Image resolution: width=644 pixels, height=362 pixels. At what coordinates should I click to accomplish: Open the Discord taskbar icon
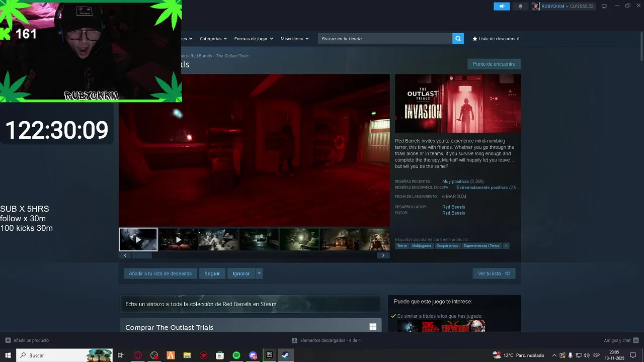(x=253, y=355)
